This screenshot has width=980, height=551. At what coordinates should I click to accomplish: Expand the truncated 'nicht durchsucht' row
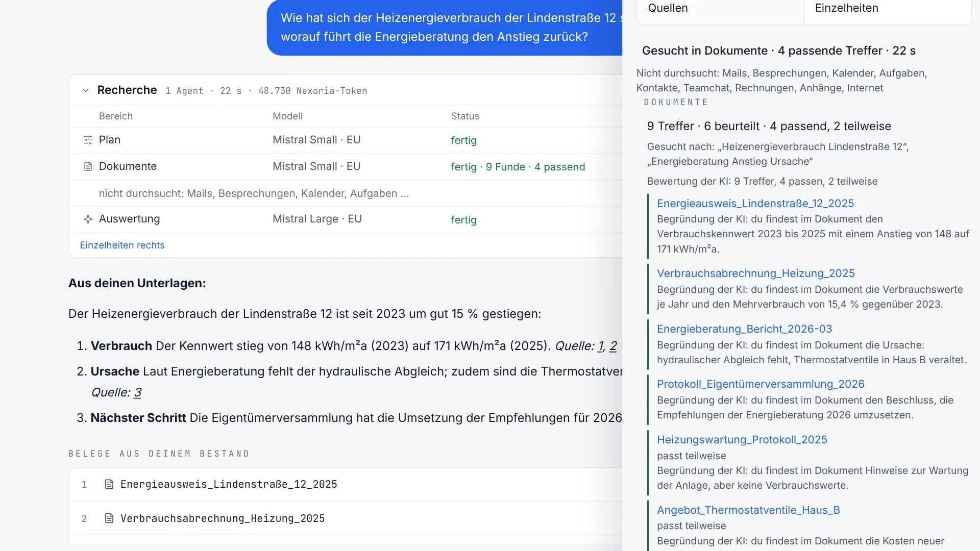pyautogui.click(x=254, y=193)
